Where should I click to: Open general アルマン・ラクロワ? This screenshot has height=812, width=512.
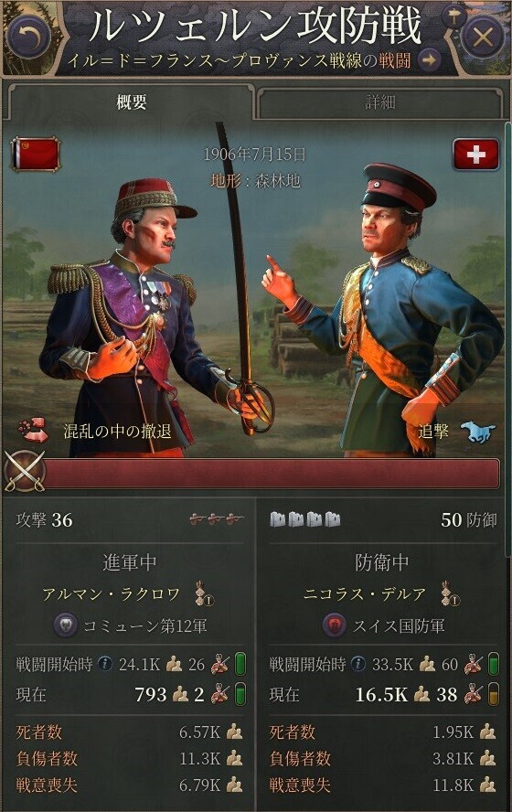(111, 593)
